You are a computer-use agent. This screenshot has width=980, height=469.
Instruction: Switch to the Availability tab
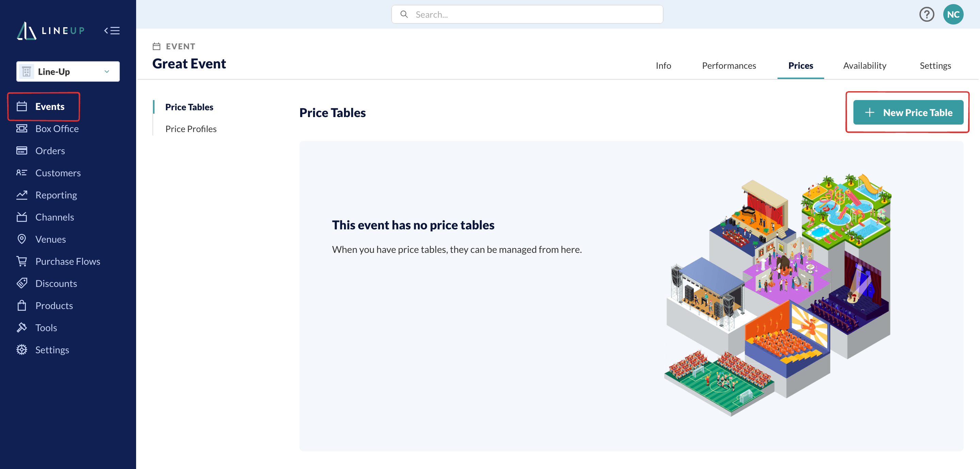click(864, 66)
